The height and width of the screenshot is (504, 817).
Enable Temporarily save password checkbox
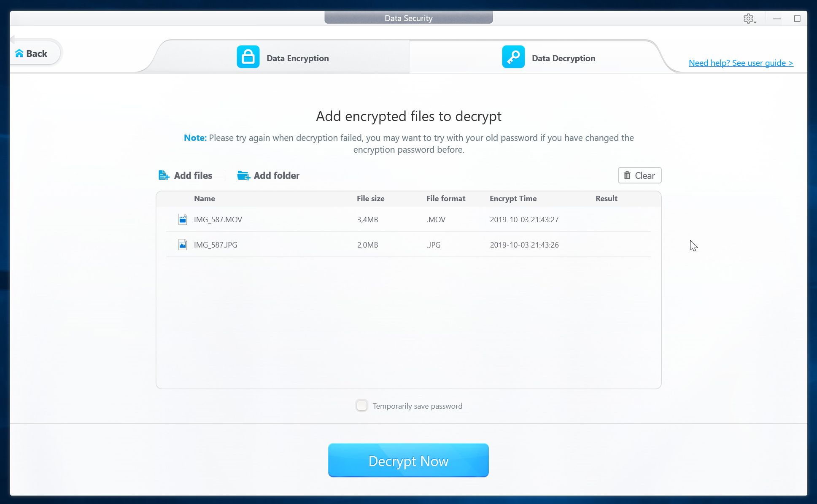point(361,406)
